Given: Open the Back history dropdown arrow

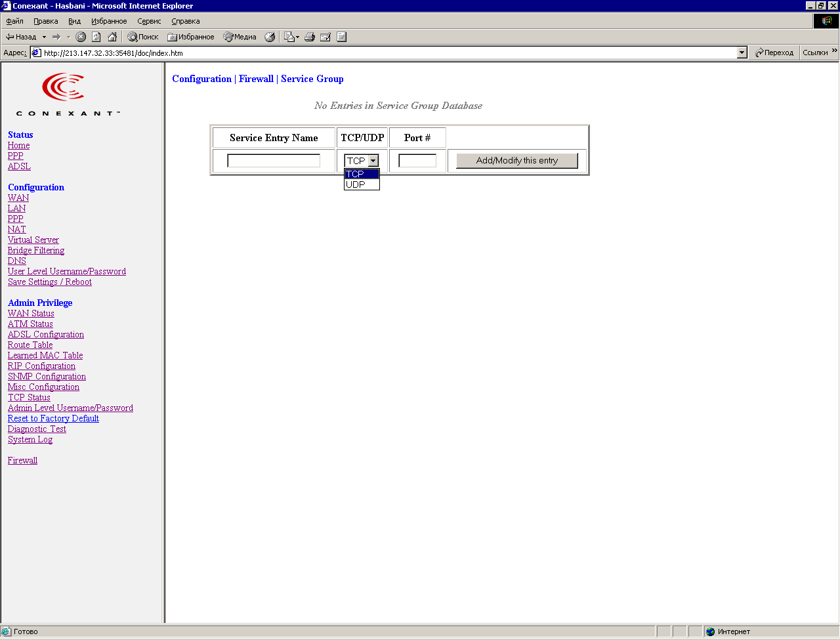Looking at the screenshot, I should coord(44,37).
